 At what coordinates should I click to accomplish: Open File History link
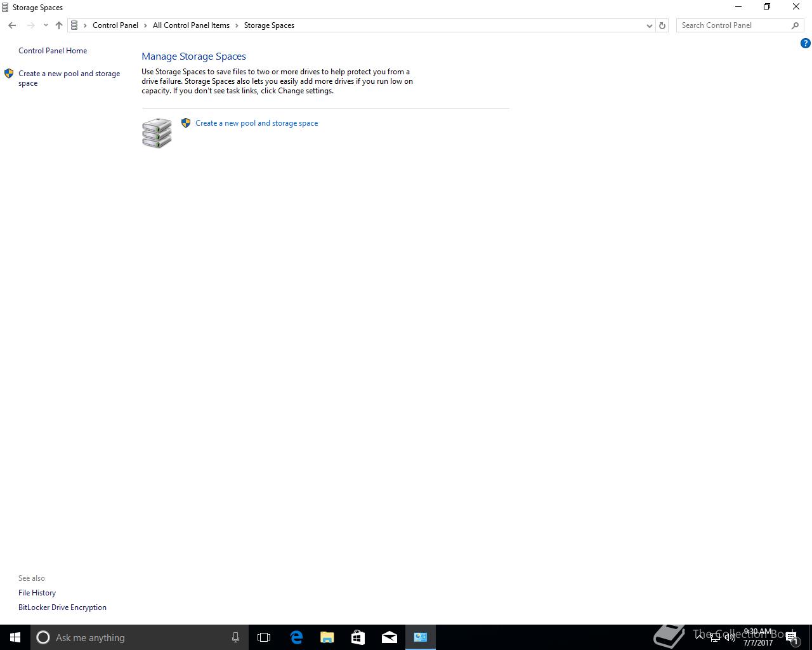point(37,593)
